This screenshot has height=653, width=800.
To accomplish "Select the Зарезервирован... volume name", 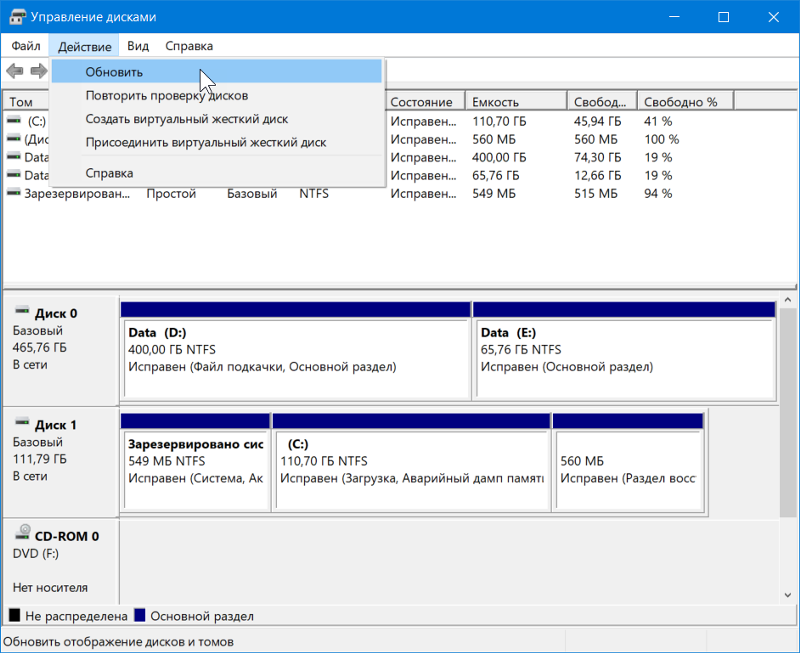I will click(77, 193).
